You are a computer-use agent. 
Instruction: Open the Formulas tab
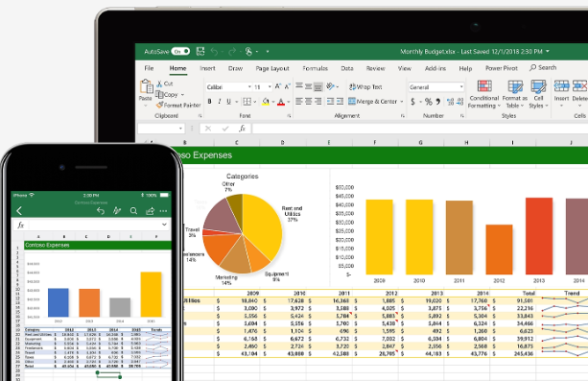[315, 68]
